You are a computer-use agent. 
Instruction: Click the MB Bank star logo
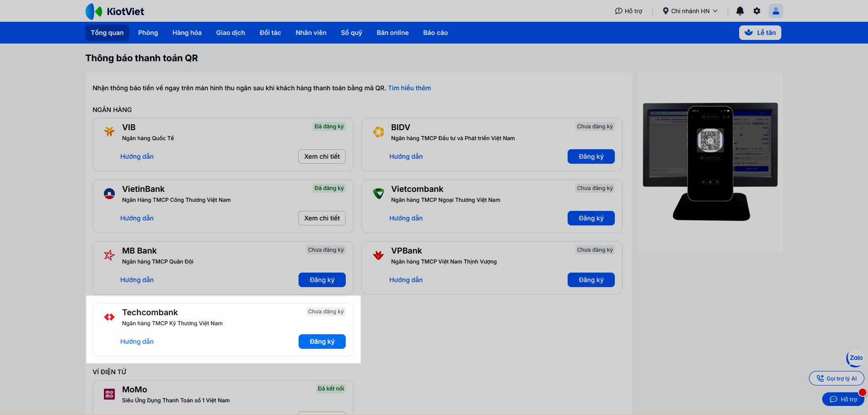(x=109, y=255)
